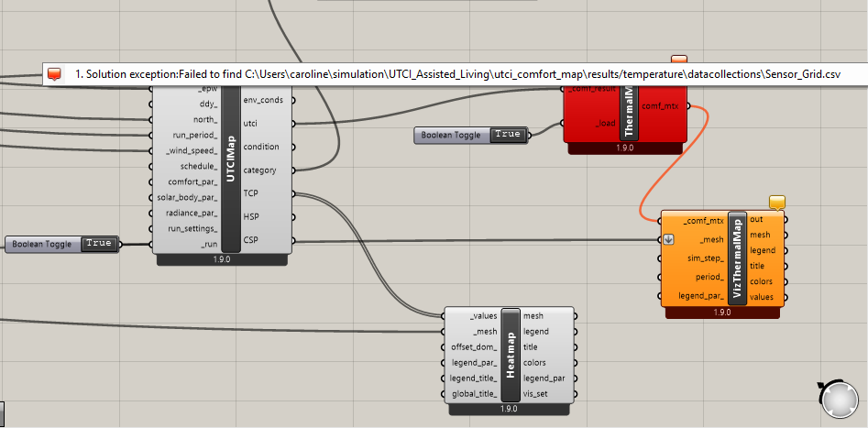Toggle the Boolean Toggle wired to _load
868x428 pixels.
(x=507, y=135)
